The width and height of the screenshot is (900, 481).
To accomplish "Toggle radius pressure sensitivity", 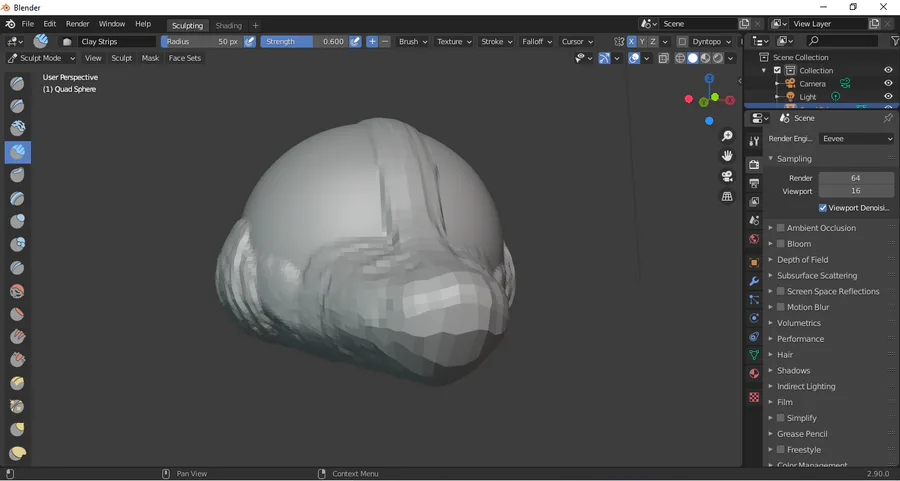I will point(250,41).
